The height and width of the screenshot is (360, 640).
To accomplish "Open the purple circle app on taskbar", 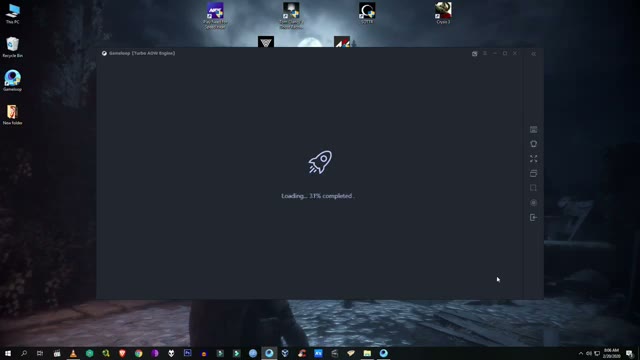I will pyautogui.click(x=155, y=353).
